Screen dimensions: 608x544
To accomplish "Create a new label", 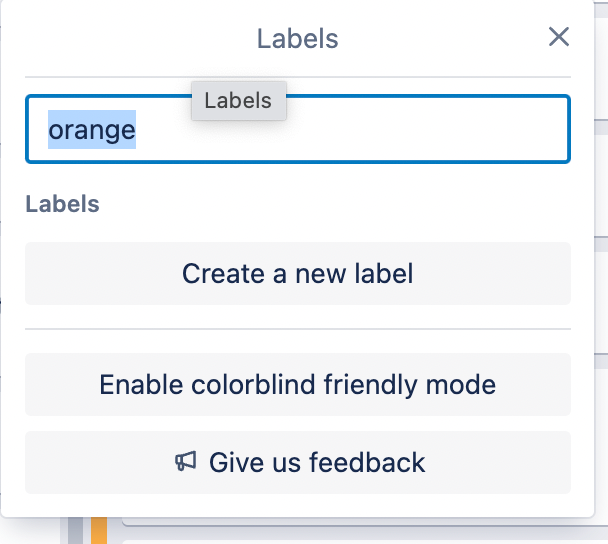I will pyautogui.click(x=298, y=273).
